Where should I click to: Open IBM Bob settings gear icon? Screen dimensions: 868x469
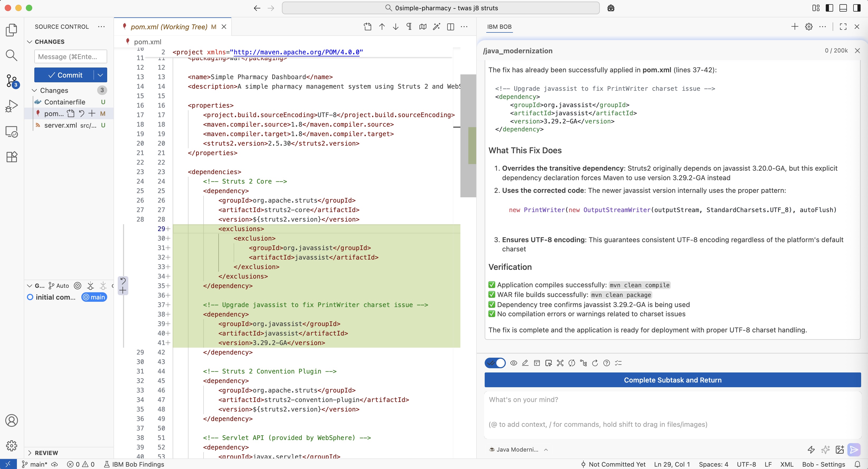[x=809, y=27]
